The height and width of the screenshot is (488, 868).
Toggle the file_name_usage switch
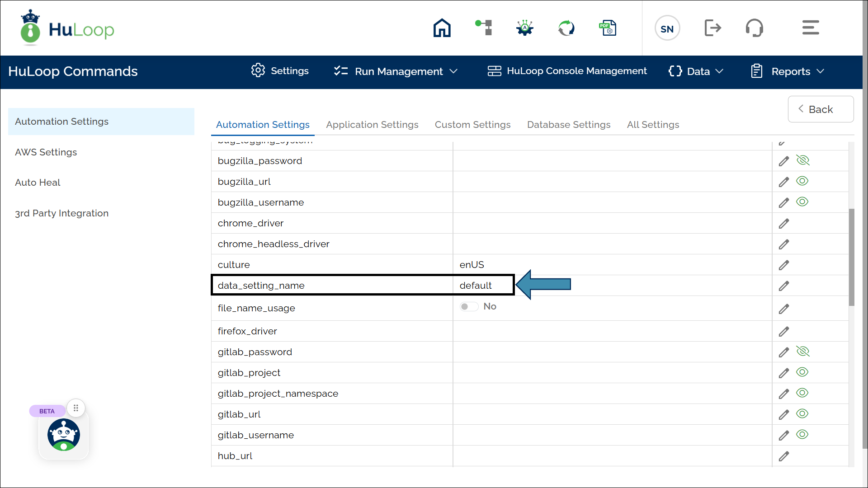(469, 307)
